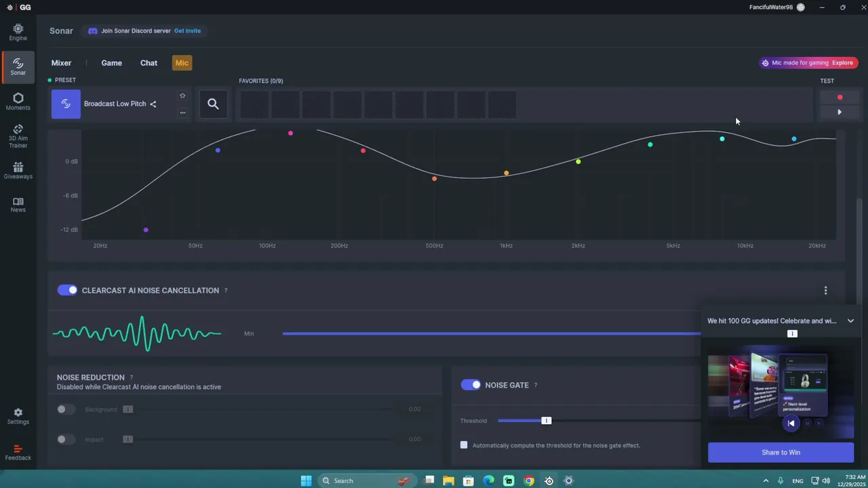Open Moments from the sidebar
The image size is (868, 488).
tap(18, 102)
